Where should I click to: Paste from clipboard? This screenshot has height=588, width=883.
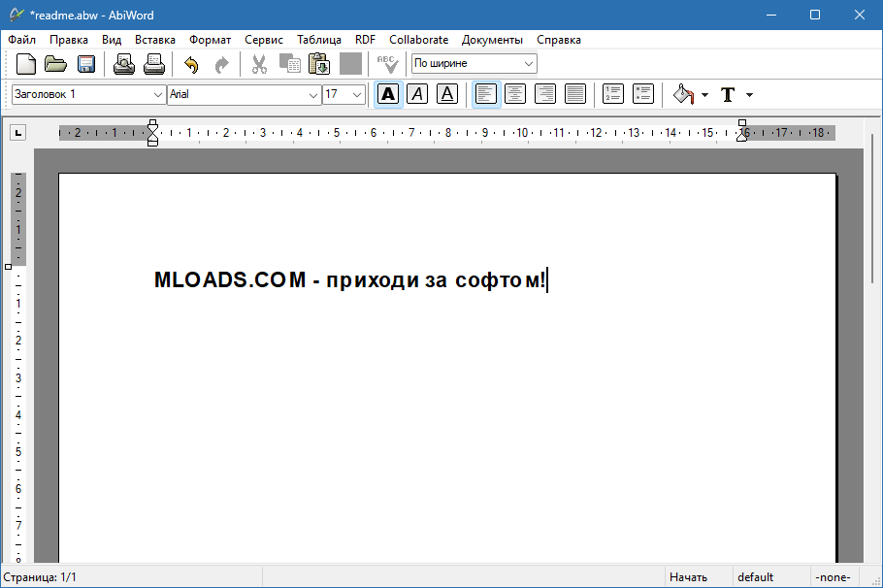[x=319, y=64]
